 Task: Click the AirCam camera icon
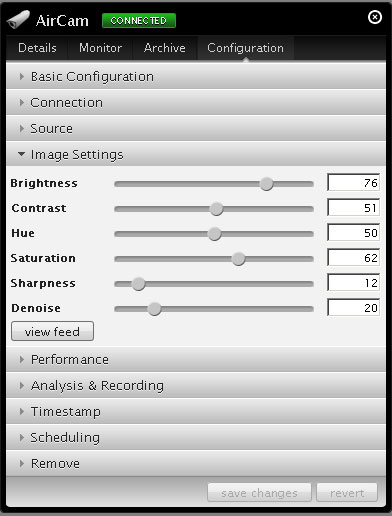[18, 20]
